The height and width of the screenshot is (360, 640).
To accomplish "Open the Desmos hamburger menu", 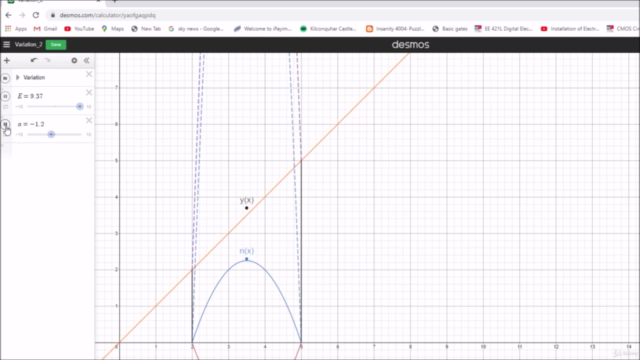I will [7, 44].
